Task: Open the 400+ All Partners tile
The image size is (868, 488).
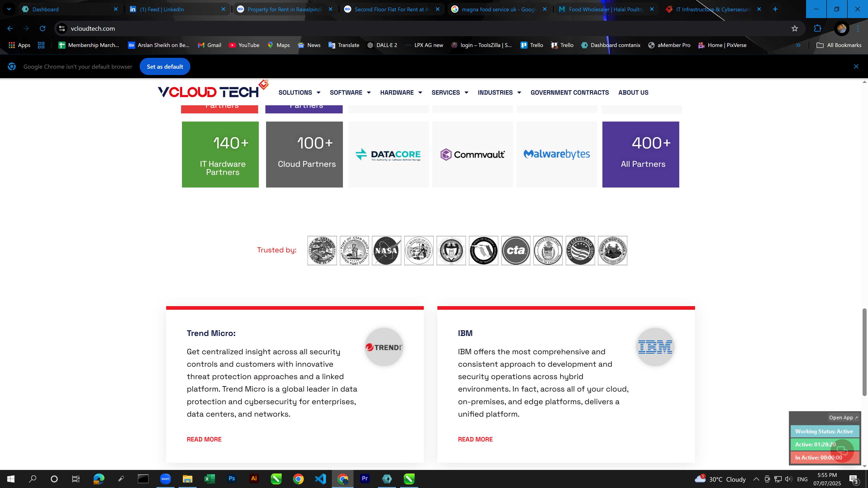Action: click(x=641, y=155)
